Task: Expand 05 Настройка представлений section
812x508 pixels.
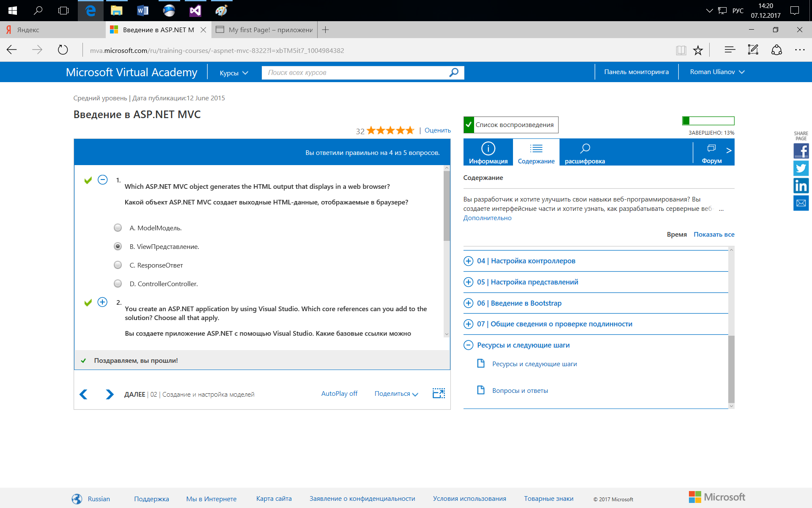Action: (469, 282)
